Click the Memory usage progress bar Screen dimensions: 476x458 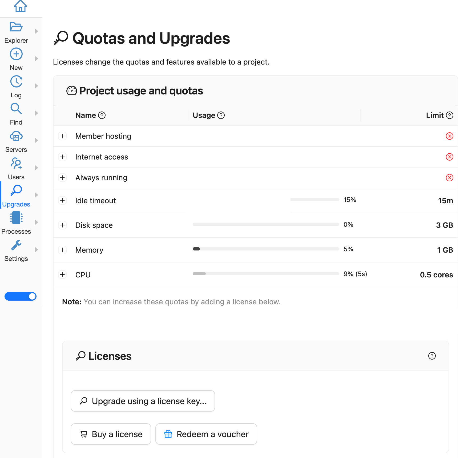265,249
